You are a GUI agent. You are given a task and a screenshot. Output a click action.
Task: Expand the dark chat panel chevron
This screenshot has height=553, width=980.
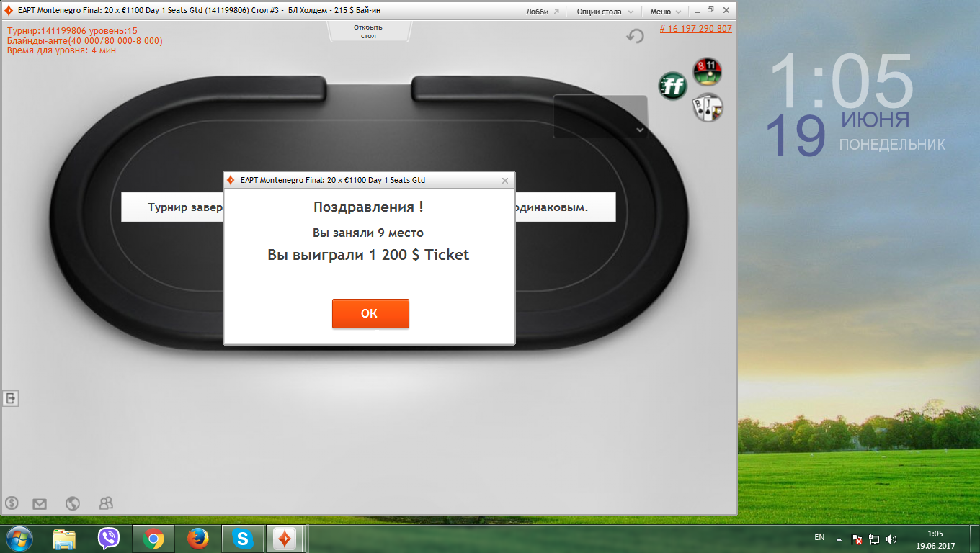pyautogui.click(x=640, y=130)
